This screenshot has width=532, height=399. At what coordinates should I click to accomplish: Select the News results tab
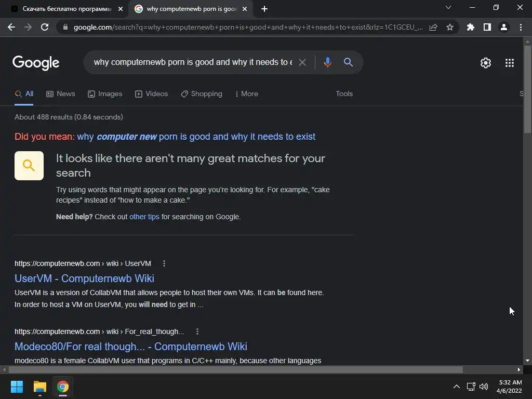pyautogui.click(x=60, y=94)
